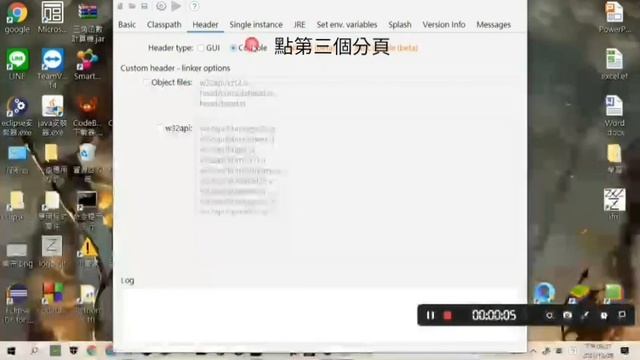The image size is (640, 360).
Task: Open the yellow warning triangle desktop shortcut
Action: pos(88,252)
